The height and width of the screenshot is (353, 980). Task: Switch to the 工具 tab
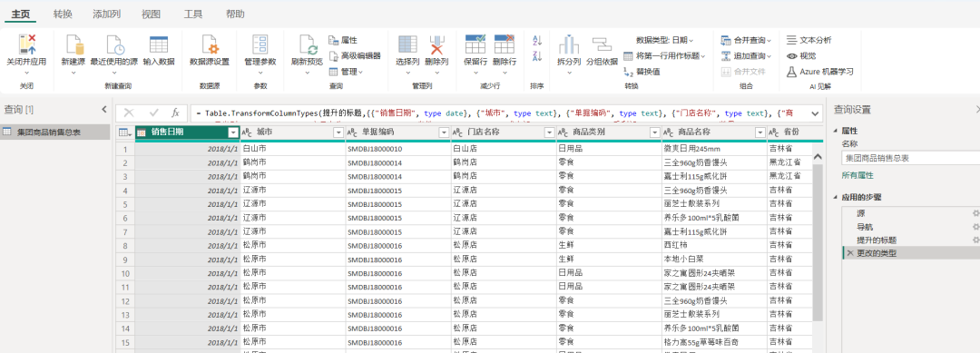193,14
